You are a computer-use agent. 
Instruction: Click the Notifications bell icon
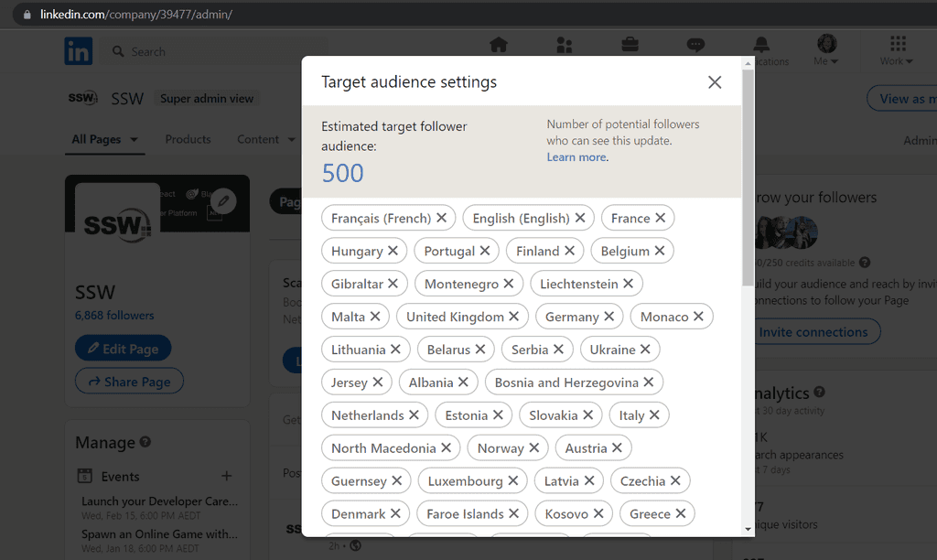click(762, 44)
